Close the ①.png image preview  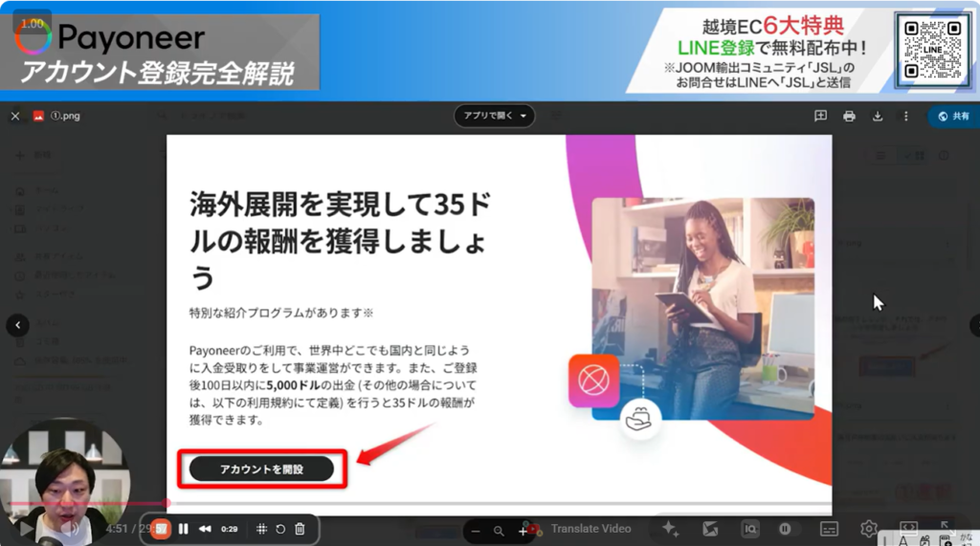click(x=15, y=116)
